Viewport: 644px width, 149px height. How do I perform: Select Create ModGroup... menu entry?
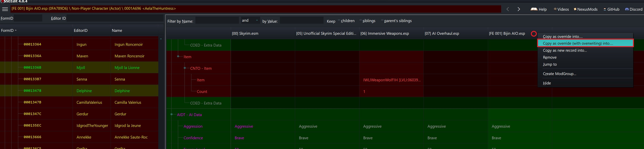585,74
